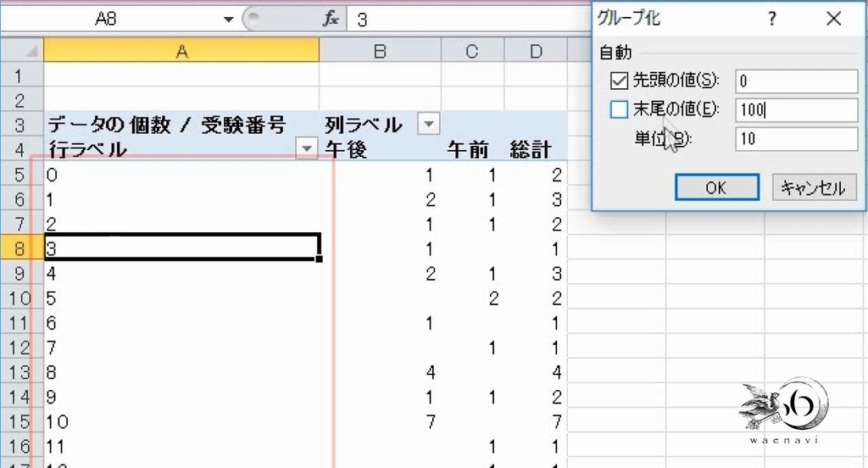Viewport: 868px width, 468px height.
Task: Click the formula bar expand handle circle
Action: coord(253,19)
